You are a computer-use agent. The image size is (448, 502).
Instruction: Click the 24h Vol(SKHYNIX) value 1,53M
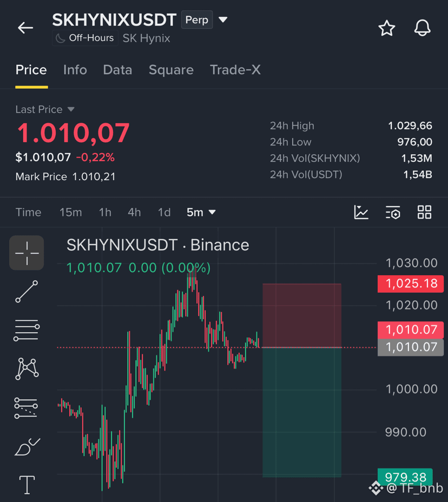coord(417,158)
